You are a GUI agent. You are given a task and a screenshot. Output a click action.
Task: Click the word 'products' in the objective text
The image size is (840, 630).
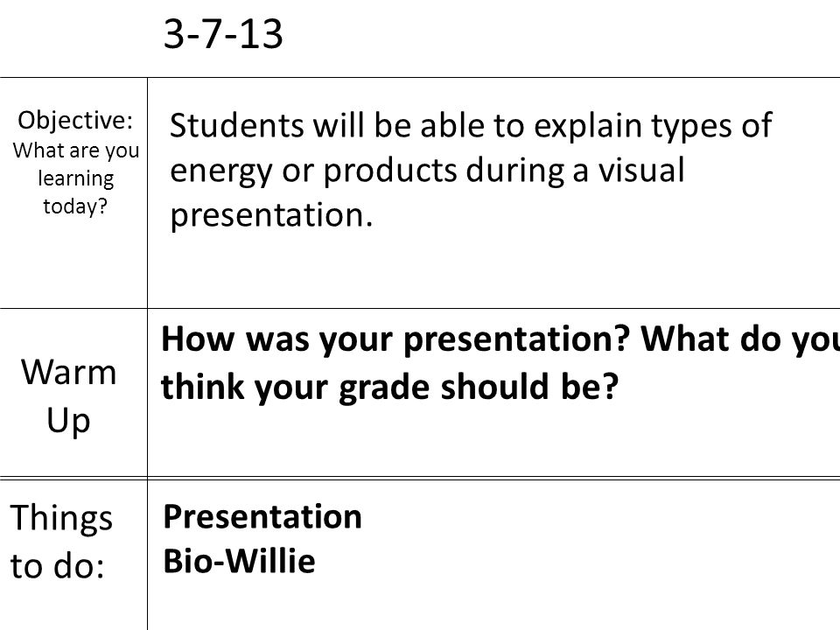[x=390, y=171]
